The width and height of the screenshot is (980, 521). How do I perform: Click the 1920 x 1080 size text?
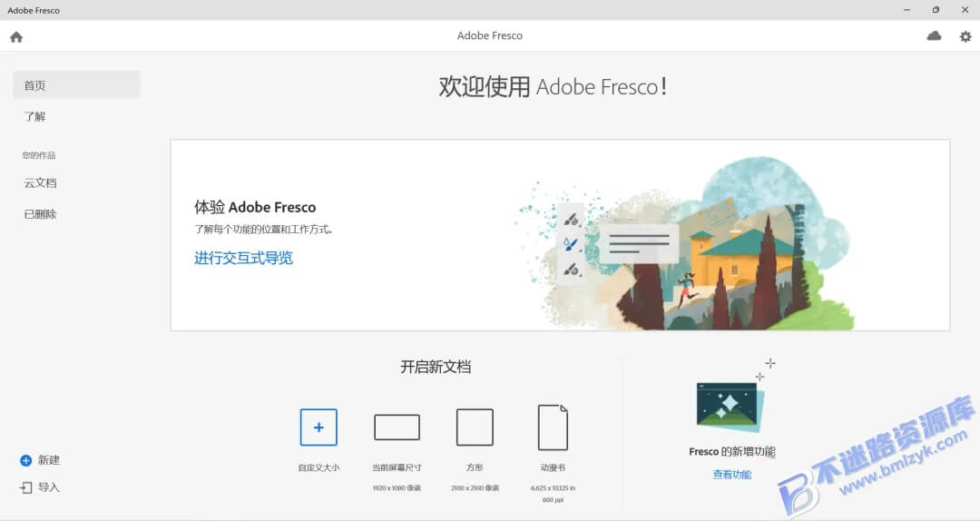pyautogui.click(x=397, y=487)
